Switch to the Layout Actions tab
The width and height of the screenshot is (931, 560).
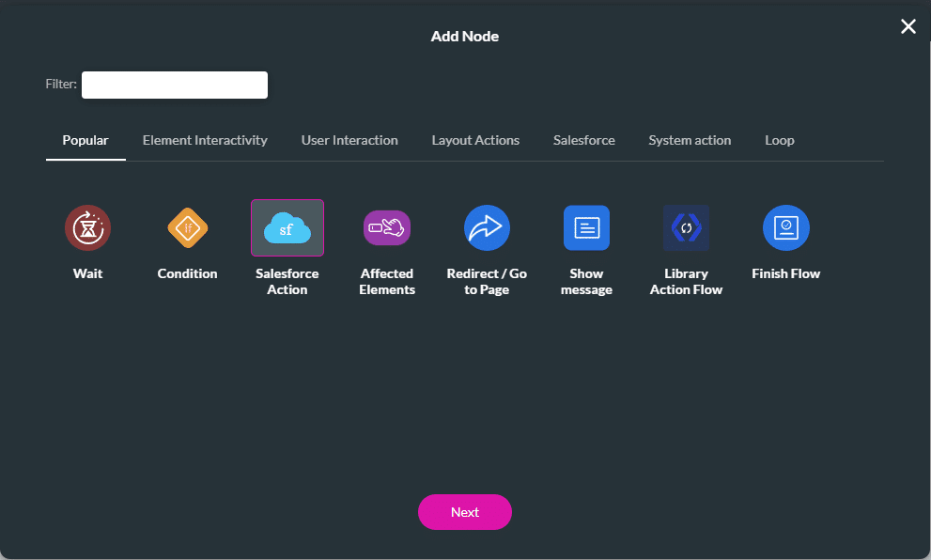click(475, 140)
